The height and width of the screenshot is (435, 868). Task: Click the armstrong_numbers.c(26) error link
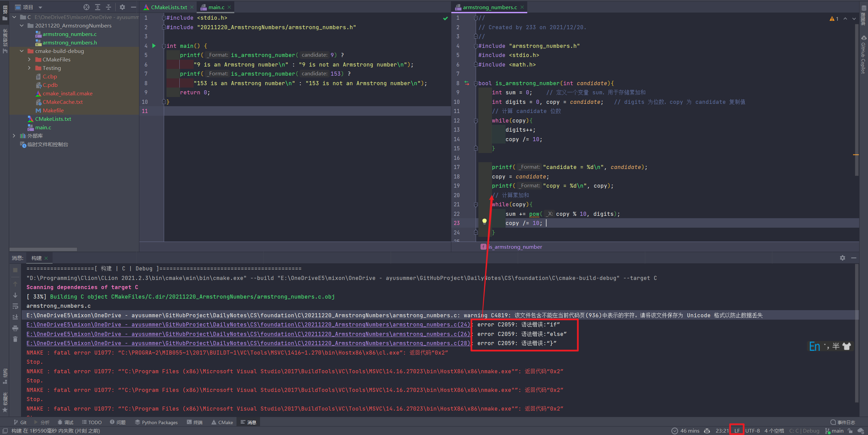click(x=249, y=334)
